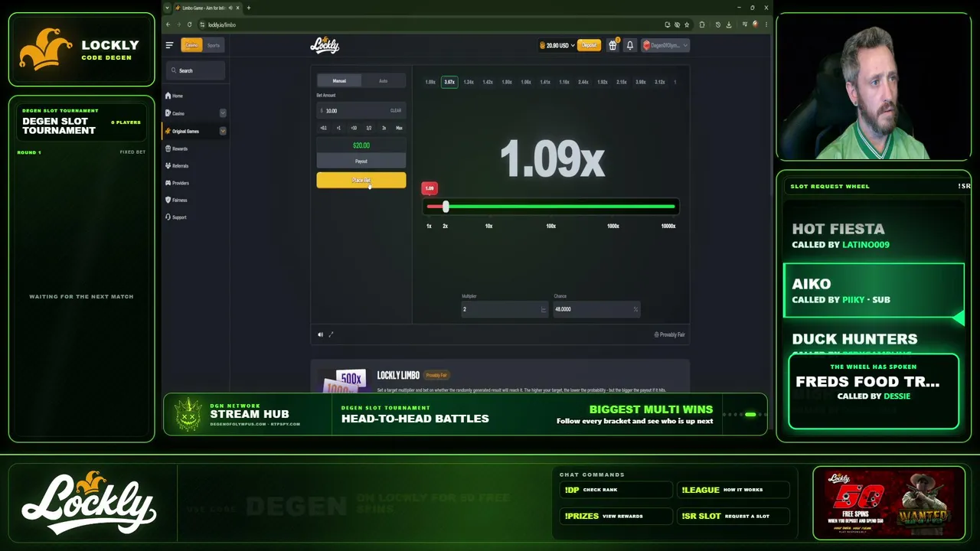The height and width of the screenshot is (551, 980).
Task: Click the chart icon in the Multiplier field
Action: [544, 309]
